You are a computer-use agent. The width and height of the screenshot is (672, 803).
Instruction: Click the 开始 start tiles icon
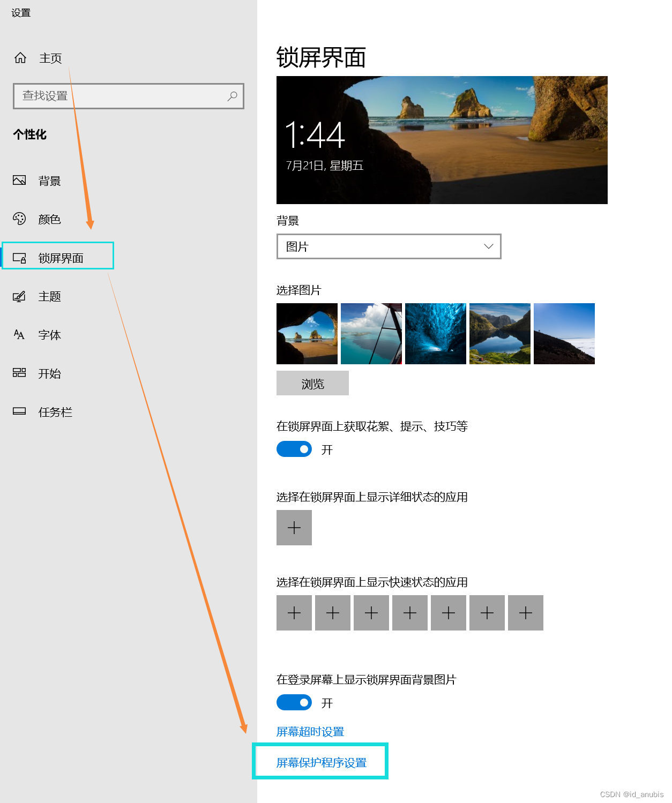[19, 373]
